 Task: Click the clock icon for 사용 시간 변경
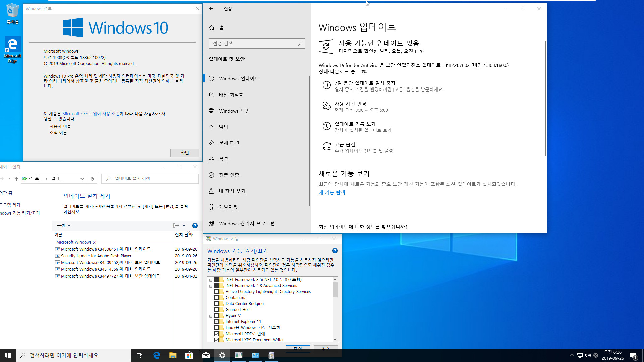click(x=326, y=106)
